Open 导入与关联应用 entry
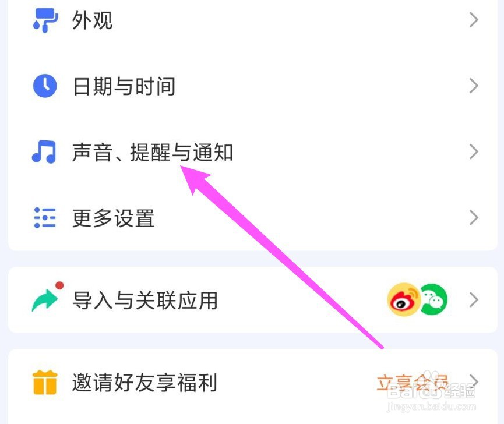This screenshot has width=504, height=424. tap(253, 300)
